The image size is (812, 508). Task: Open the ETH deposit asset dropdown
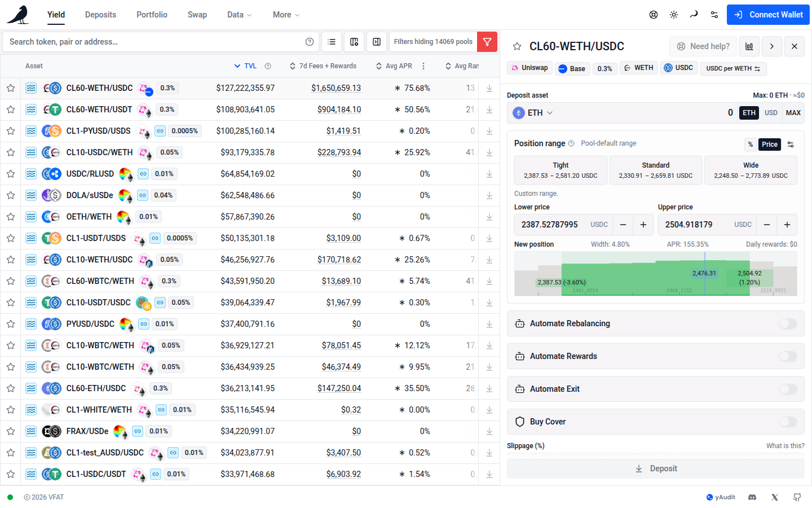click(x=533, y=113)
